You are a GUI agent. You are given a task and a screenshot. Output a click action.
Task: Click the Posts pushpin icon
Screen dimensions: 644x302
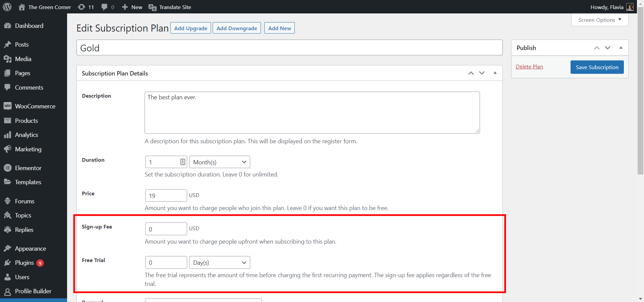click(7, 45)
